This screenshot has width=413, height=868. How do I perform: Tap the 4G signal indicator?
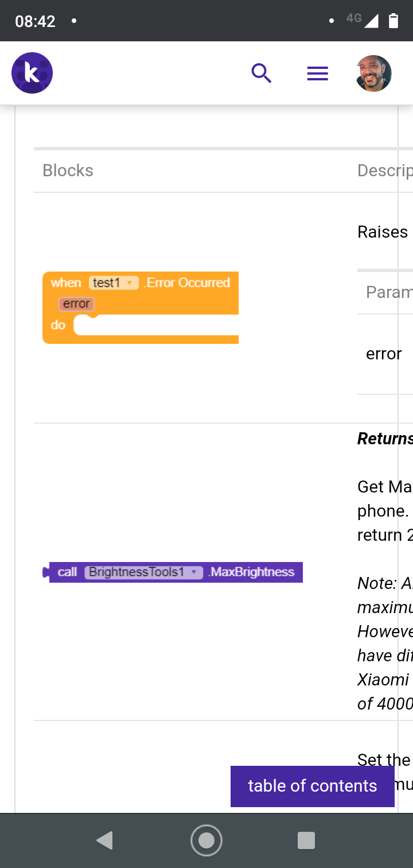[363, 20]
